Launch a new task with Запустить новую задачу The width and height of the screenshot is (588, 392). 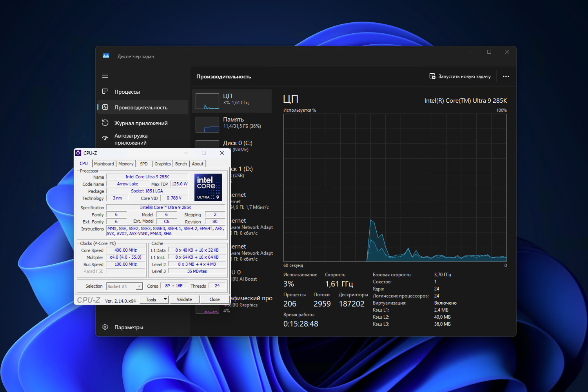coord(460,76)
